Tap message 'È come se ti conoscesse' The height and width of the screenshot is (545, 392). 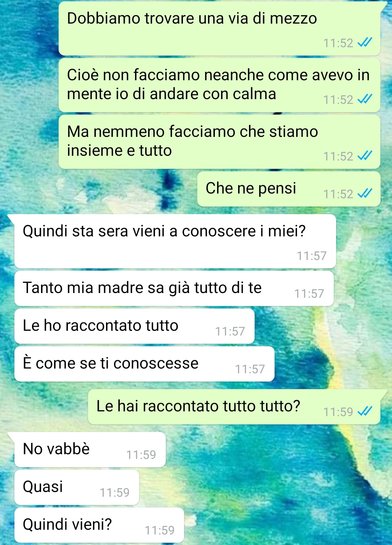[x=144, y=364]
